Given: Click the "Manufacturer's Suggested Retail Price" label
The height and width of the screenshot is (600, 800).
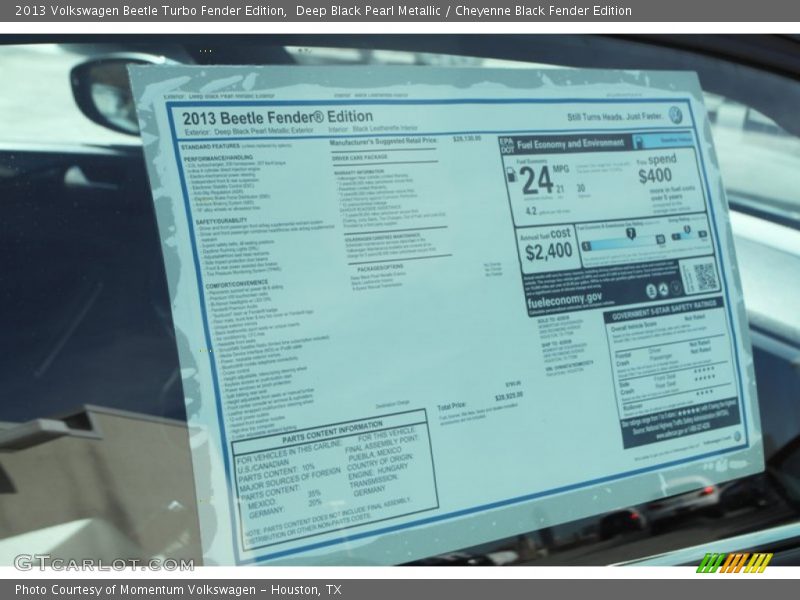Looking at the screenshot, I should pyautogui.click(x=383, y=141).
